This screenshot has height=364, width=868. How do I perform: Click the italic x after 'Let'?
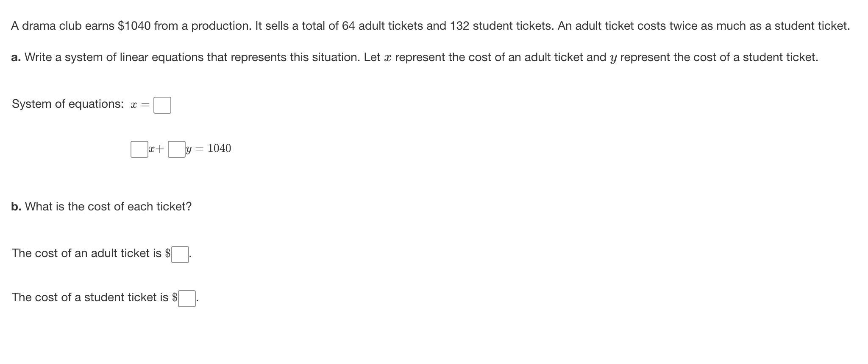[x=387, y=58]
